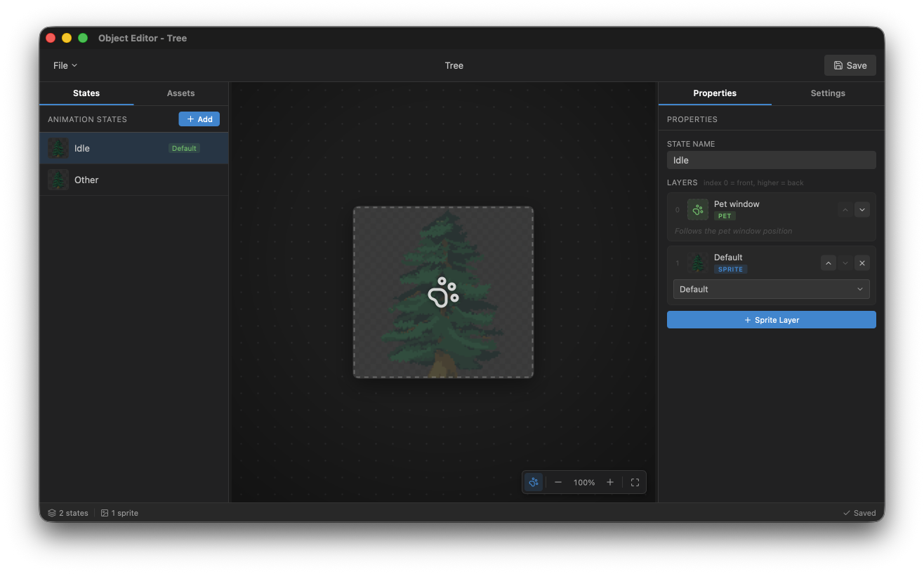Edit the State Name input field
This screenshot has height=574, width=924.
pyautogui.click(x=771, y=160)
